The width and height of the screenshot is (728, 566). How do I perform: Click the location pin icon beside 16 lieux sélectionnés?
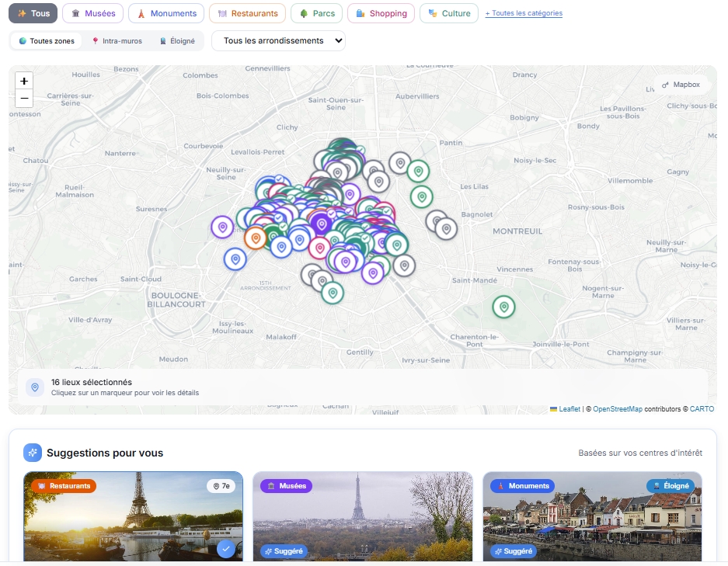[35, 387]
